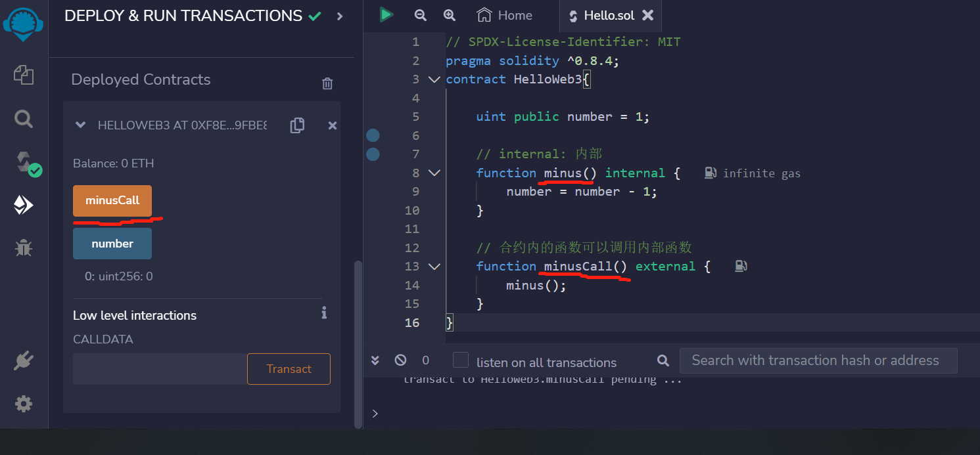Zoom in the editor font
The height and width of the screenshot is (455, 980).
[x=450, y=15]
